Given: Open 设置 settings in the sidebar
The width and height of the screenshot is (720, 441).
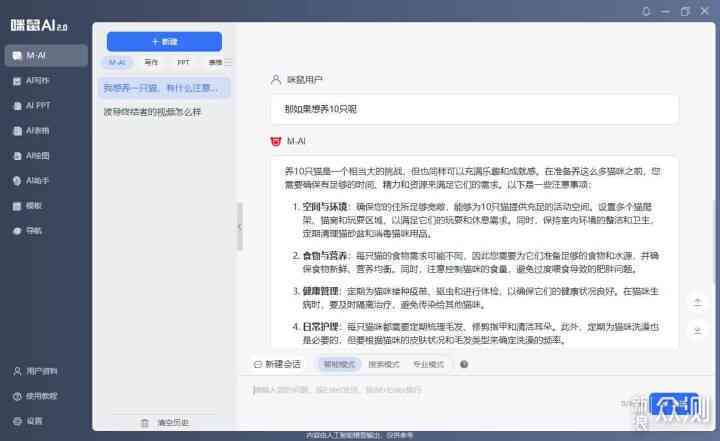Looking at the screenshot, I should click(x=28, y=421).
